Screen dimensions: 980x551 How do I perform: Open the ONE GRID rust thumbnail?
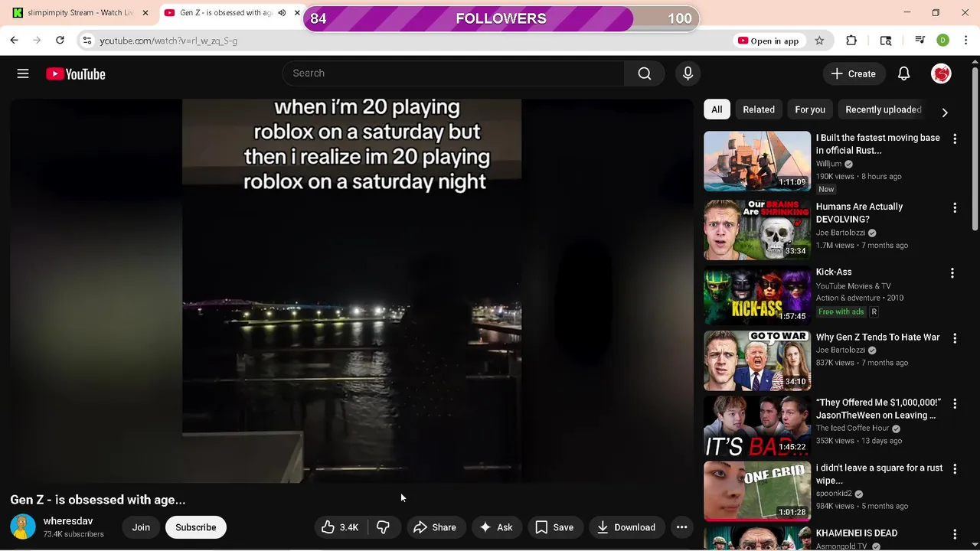(757, 491)
